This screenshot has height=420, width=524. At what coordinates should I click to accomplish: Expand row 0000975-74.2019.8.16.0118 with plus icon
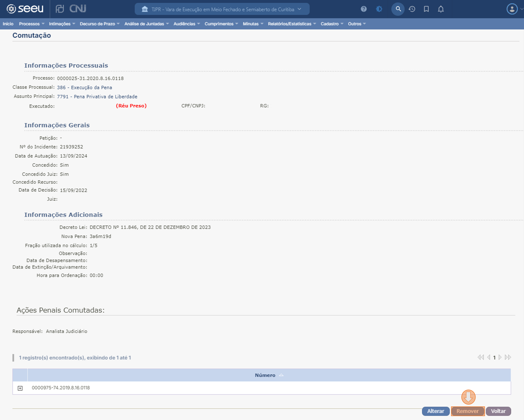point(20,388)
